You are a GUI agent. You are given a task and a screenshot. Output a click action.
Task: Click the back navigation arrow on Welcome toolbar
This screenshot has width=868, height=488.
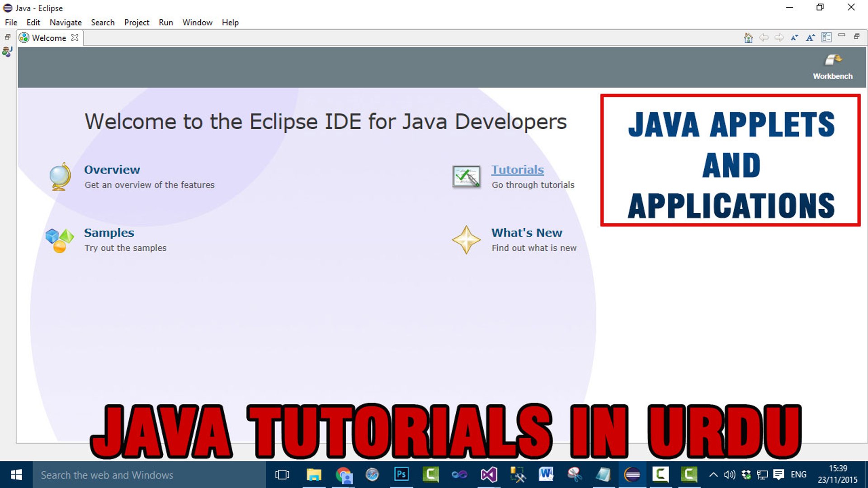click(764, 38)
